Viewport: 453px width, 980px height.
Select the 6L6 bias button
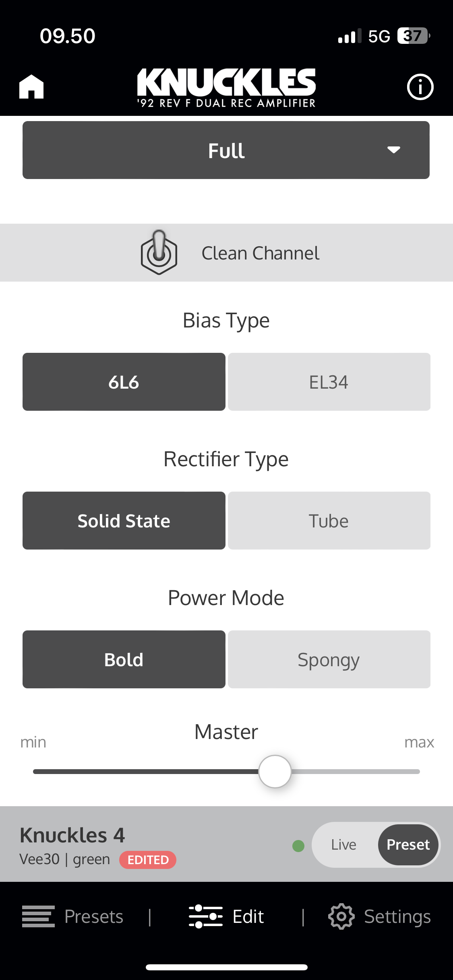pyautogui.click(x=124, y=382)
